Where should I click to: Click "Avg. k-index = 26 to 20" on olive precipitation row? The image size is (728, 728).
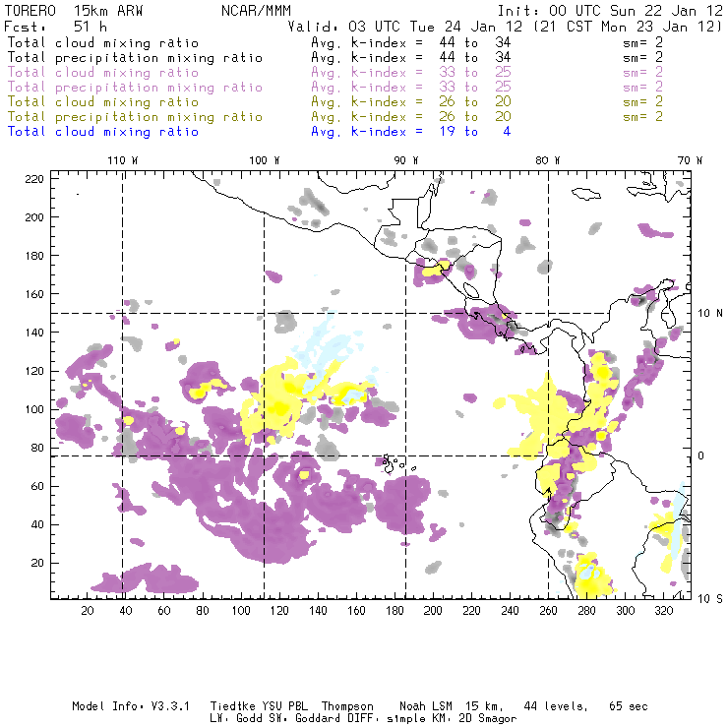pyautogui.click(x=411, y=116)
